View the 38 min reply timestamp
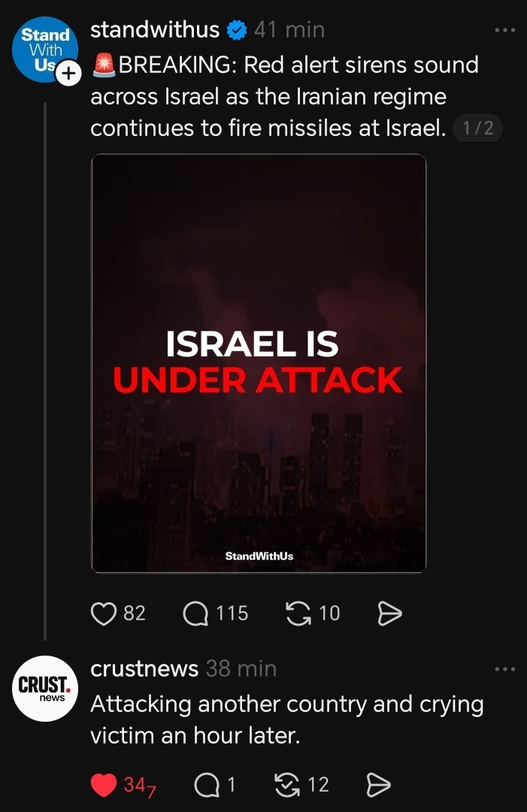Image resolution: width=527 pixels, height=812 pixels. (x=241, y=668)
